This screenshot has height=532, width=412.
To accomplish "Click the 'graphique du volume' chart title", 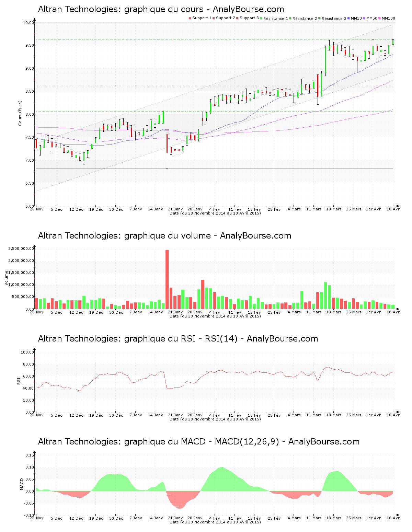I will coord(164,236).
